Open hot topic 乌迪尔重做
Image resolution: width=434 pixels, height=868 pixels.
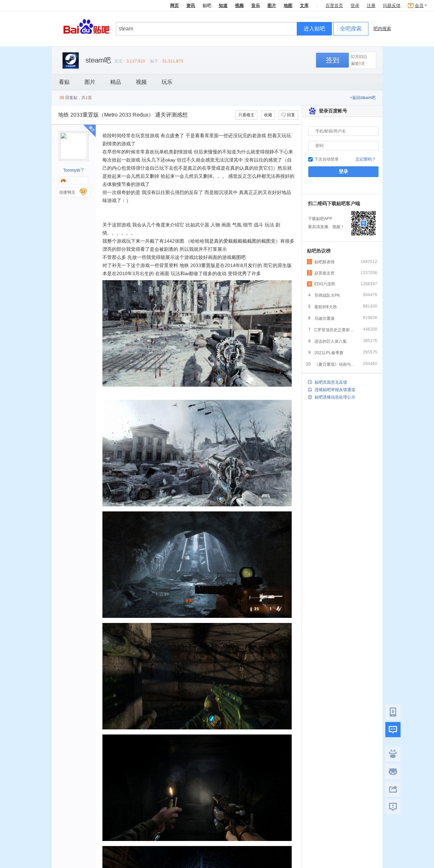tap(324, 318)
